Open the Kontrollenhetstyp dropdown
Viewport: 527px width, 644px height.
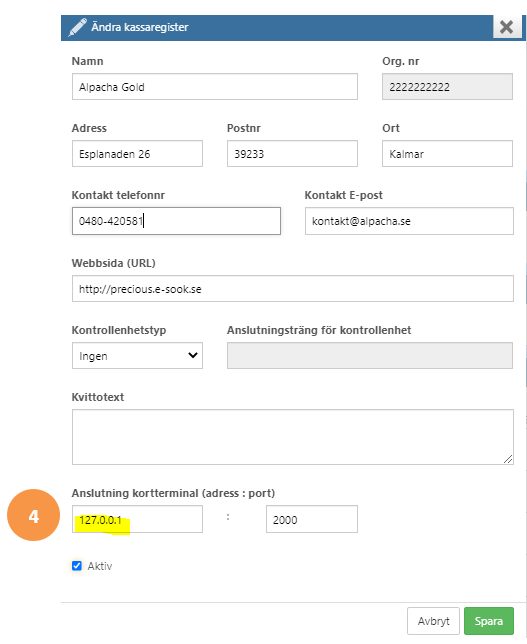coord(137,356)
